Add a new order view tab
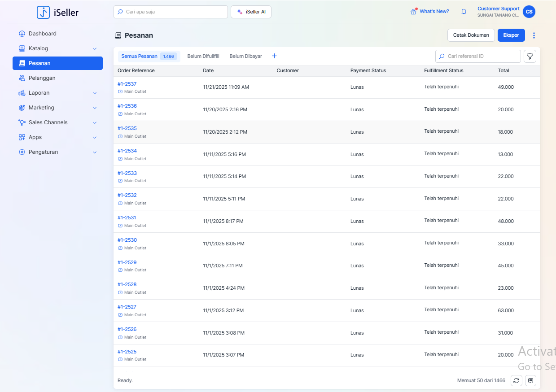556x392 pixels. 275,56
